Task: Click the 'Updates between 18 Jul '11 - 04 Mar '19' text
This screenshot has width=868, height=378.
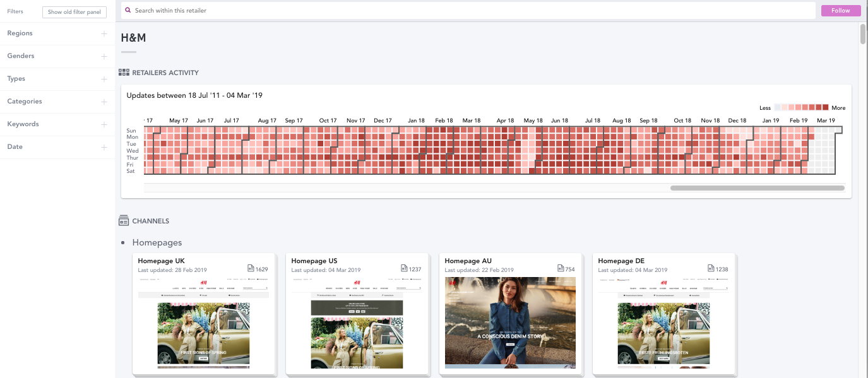Action: click(x=194, y=95)
